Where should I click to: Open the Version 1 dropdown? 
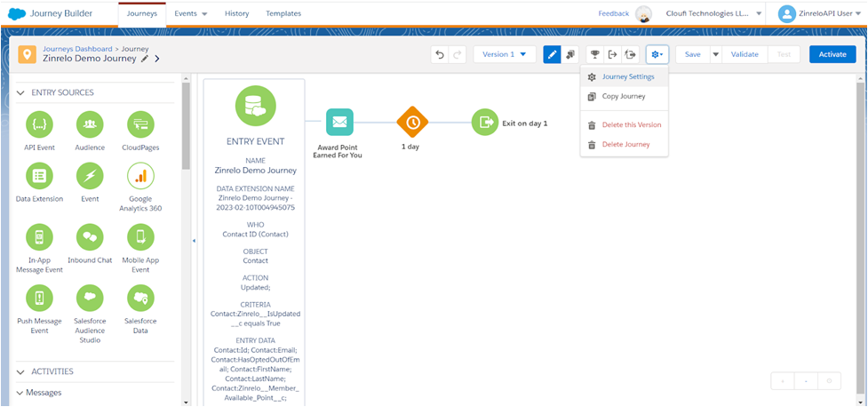(505, 54)
